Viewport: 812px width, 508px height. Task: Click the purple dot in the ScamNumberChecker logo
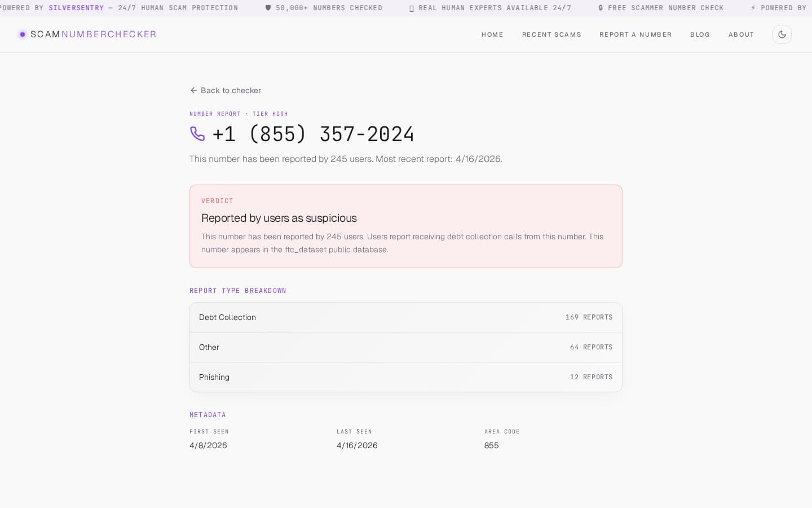23,34
